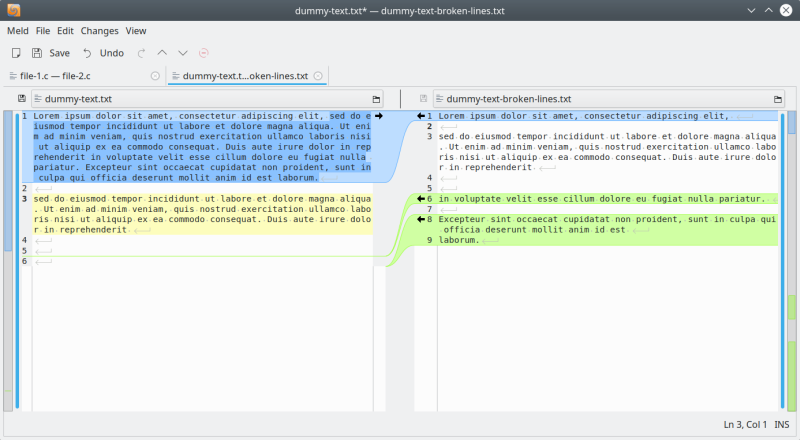Go to previous change with up arrow
Screen dimensions: 800x440
tap(162, 53)
